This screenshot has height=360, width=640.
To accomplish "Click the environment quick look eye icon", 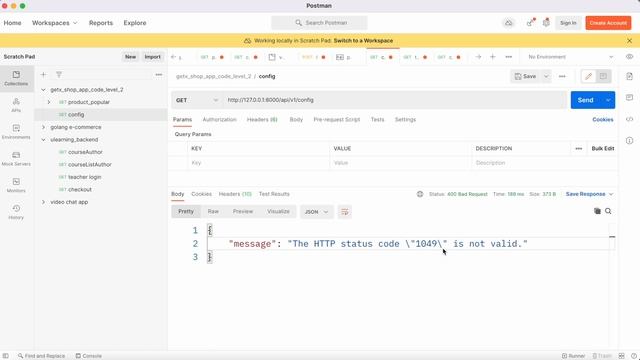I will click(629, 57).
